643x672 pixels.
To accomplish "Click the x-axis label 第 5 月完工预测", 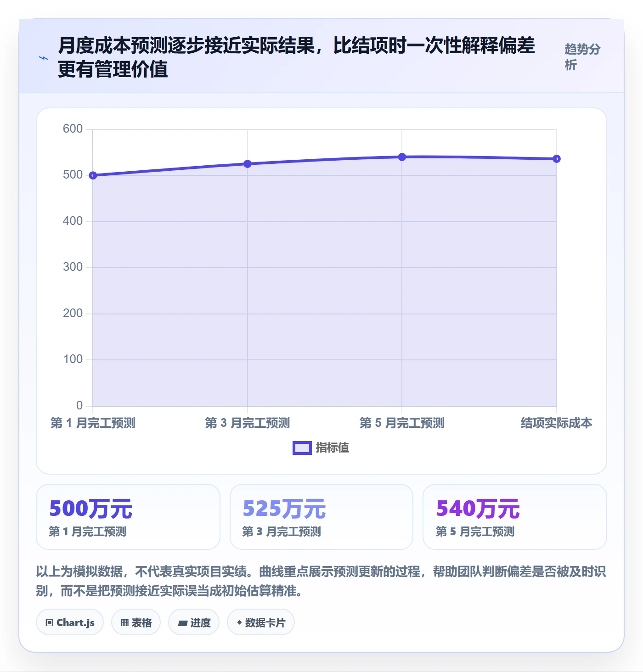I will tap(402, 423).
